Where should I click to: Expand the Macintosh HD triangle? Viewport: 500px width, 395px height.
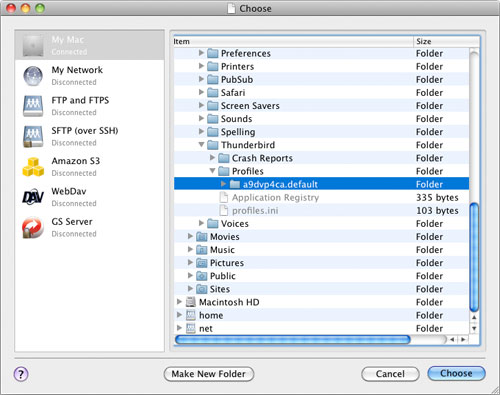pyautogui.click(x=179, y=301)
